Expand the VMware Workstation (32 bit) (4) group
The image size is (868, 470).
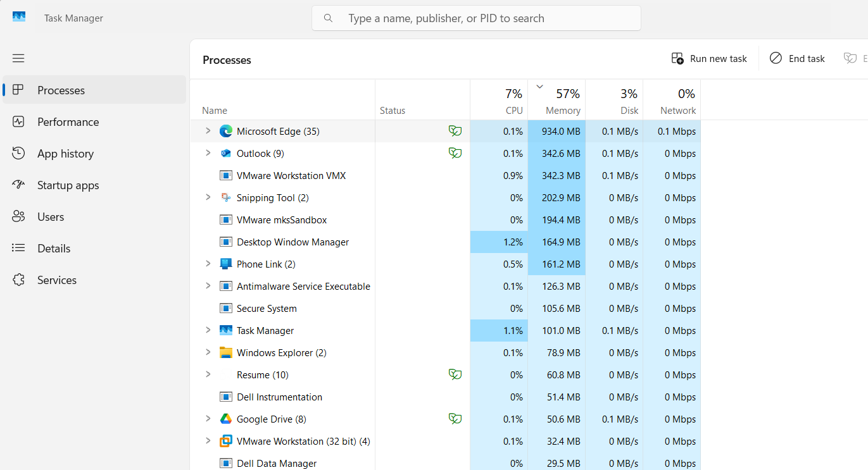tap(208, 441)
